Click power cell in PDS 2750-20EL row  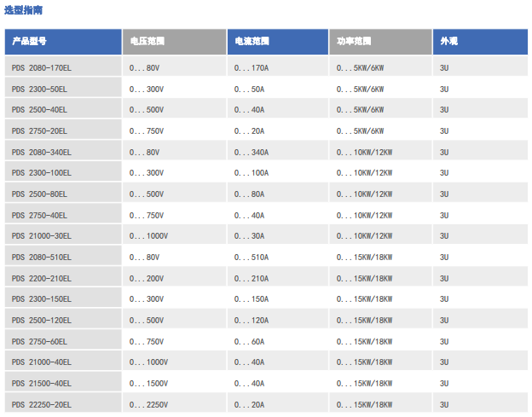coord(380,131)
